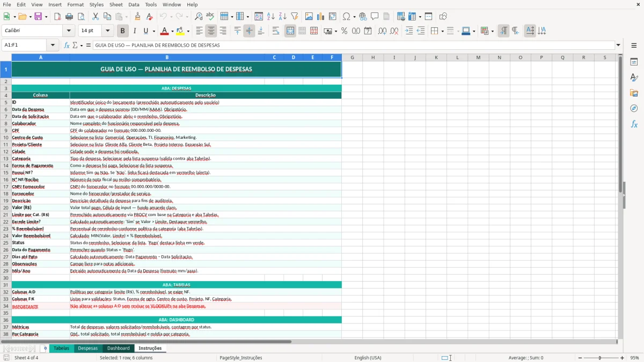Select row 34 header
644x362 pixels.
coord(6,306)
